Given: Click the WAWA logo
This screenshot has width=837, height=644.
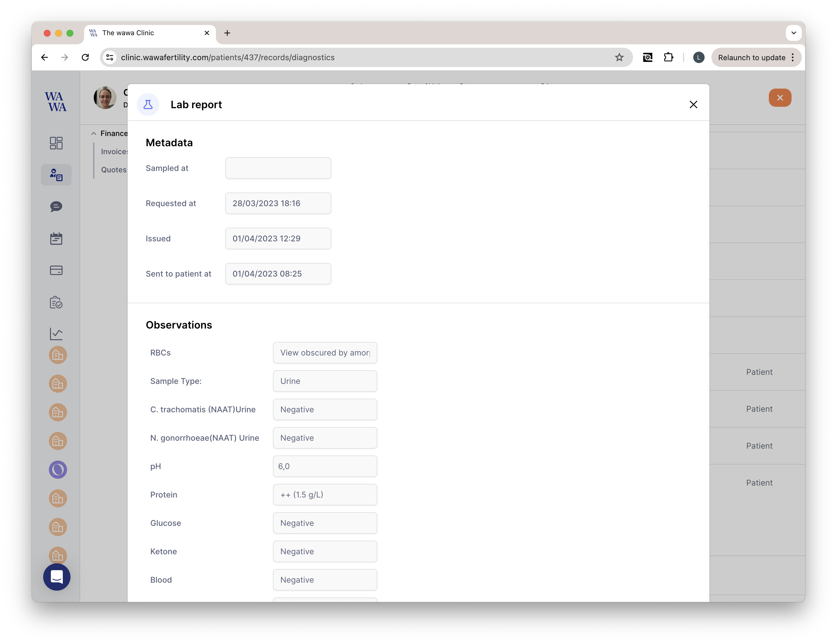Looking at the screenshot, I should 56,102.
